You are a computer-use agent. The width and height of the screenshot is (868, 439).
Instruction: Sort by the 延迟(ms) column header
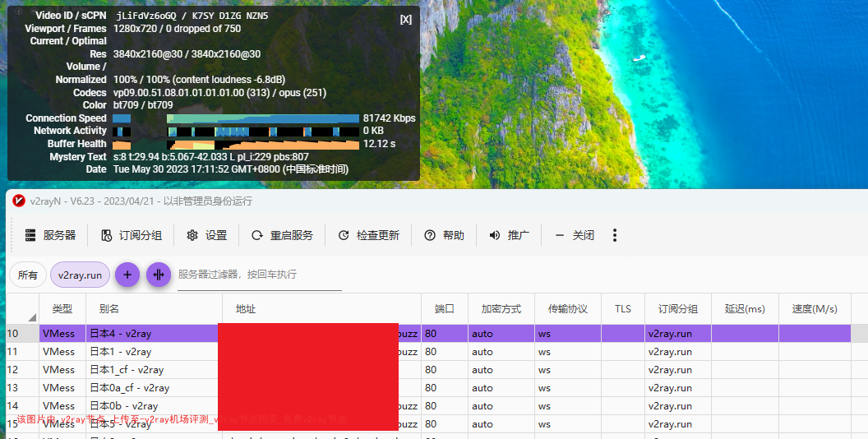(x=745, y=309)
